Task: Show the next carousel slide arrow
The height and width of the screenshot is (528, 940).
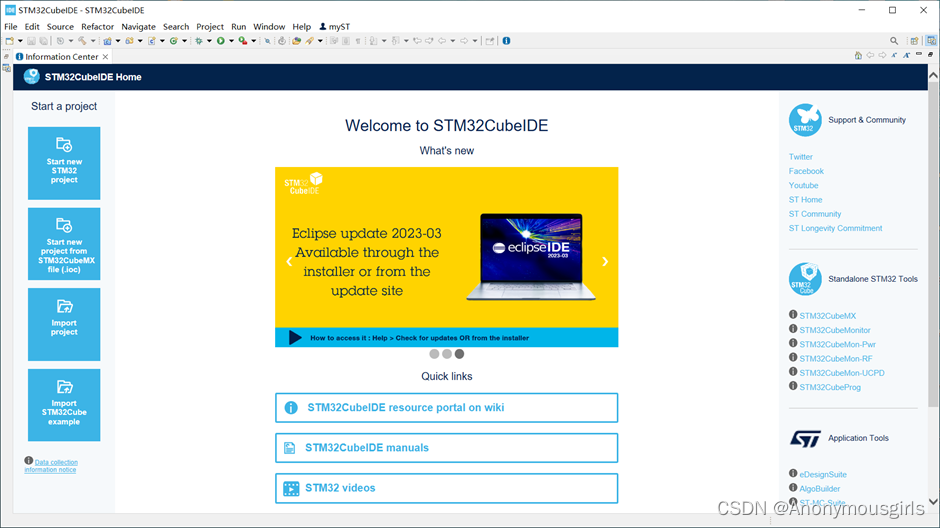Action: point(605,261)
